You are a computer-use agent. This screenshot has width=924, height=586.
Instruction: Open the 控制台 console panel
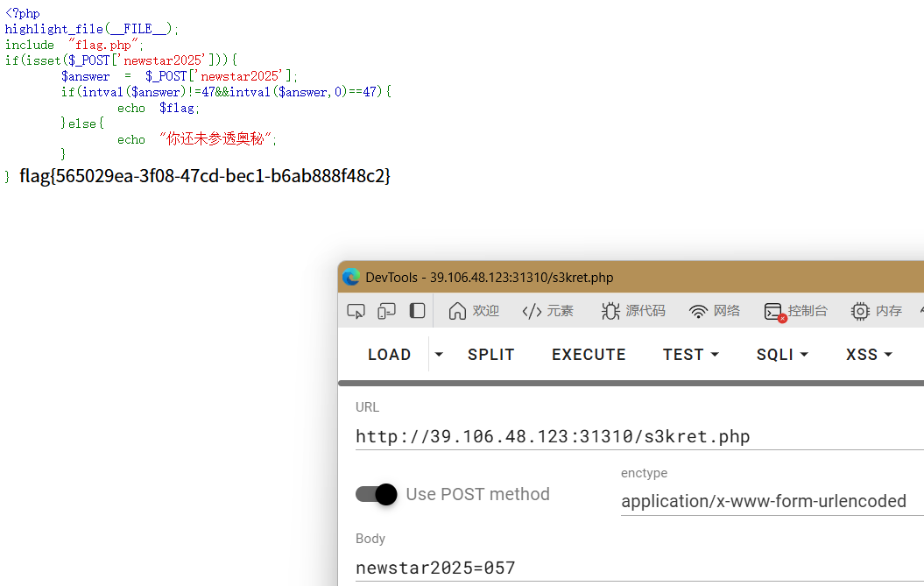coord(795,311)
